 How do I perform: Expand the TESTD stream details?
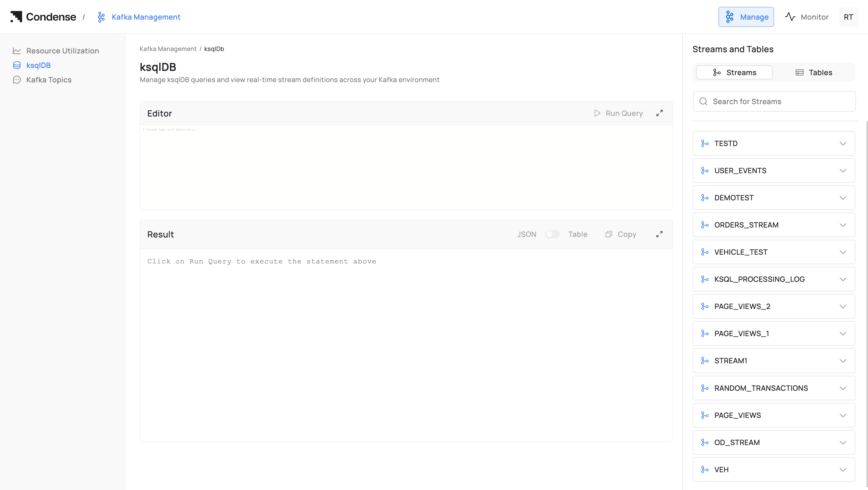pyautogui.click(x=843, y=144)
